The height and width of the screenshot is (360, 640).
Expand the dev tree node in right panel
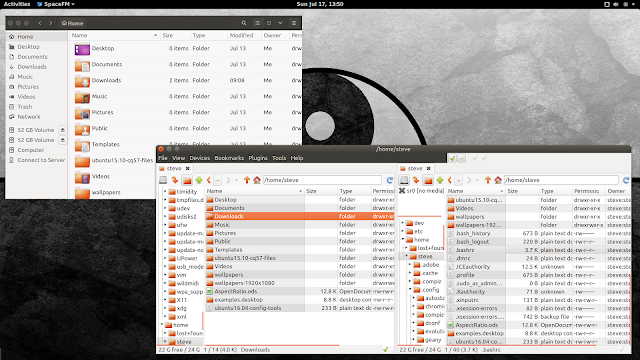tap(403, 223)
